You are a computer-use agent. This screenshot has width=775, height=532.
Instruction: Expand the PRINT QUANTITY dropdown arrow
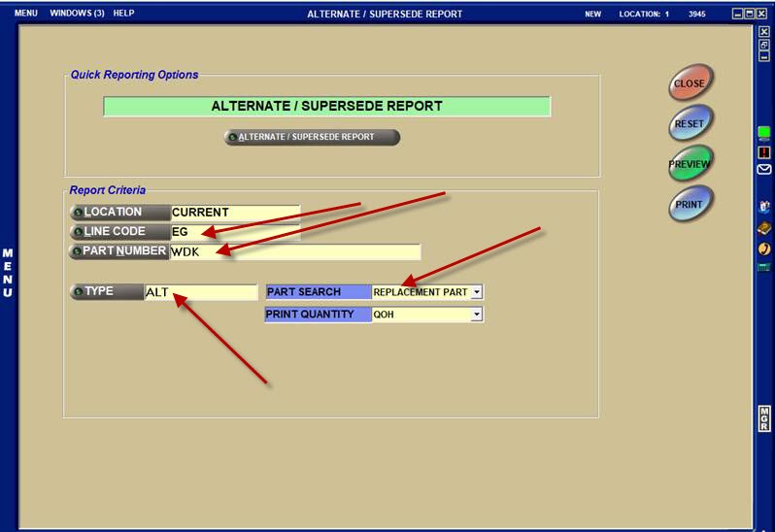pyautogui.click(x=477, y=315)
